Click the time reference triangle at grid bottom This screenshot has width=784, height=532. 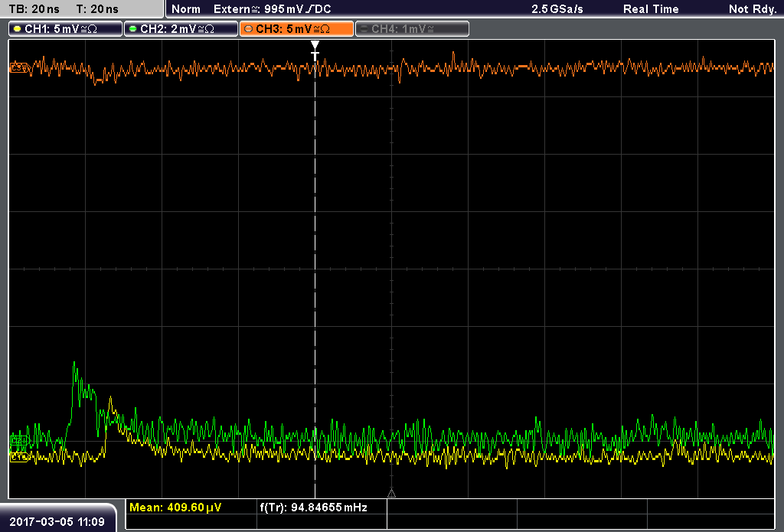(x=391, y=494)
